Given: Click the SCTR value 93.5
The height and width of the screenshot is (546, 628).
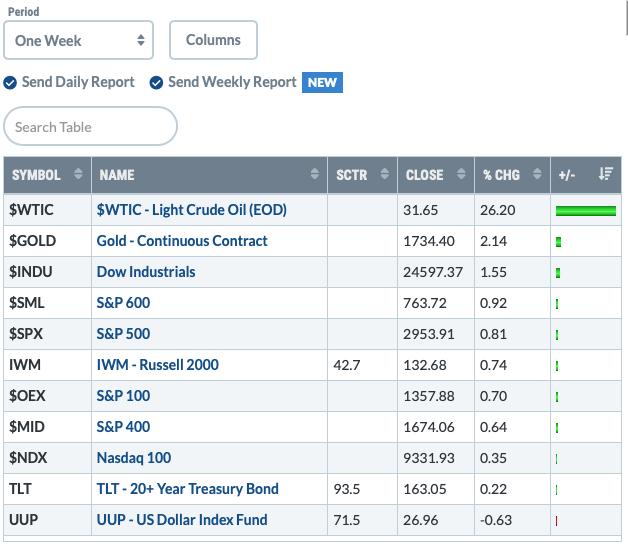Looking at the screenshot, I should tap(346, 490).
